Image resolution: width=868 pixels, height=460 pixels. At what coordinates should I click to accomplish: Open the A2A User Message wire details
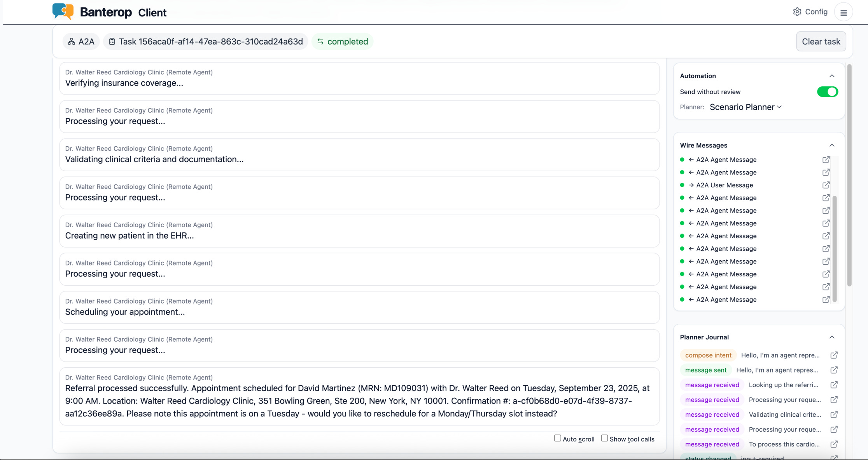[x=826, y=185]
